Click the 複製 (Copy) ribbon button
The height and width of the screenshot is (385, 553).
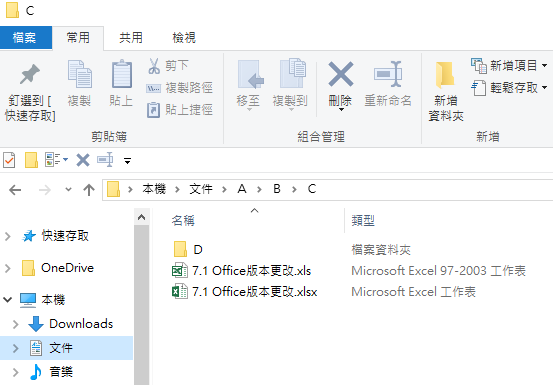(x=79, y=84)
